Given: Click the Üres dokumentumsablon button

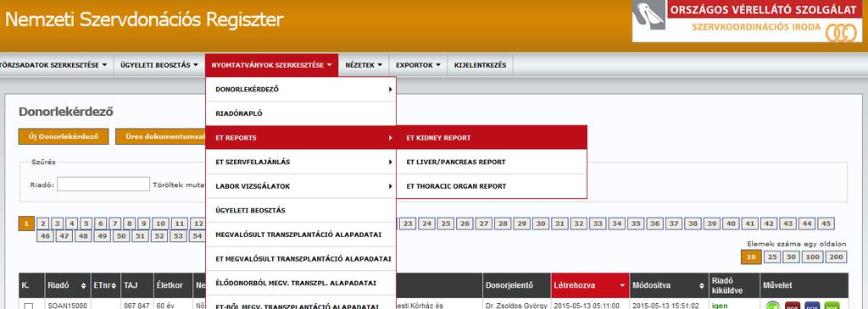Looking at the screenshot, I should click(160, 136).
